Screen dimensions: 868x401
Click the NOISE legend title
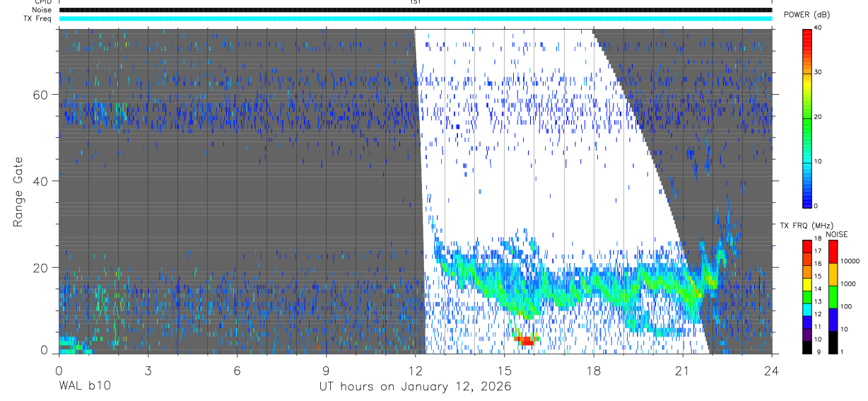[x=837, y=234]
